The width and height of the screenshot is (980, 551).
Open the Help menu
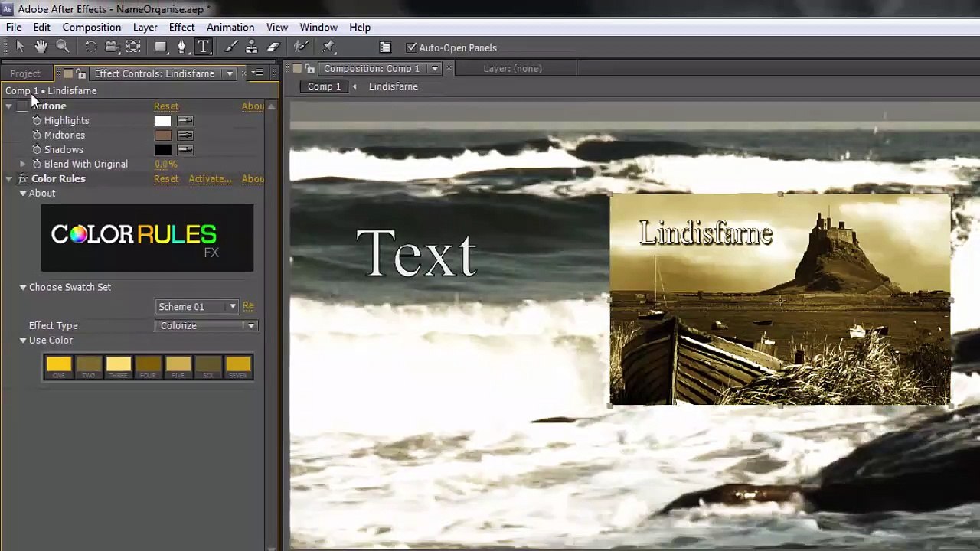(360, 27)
